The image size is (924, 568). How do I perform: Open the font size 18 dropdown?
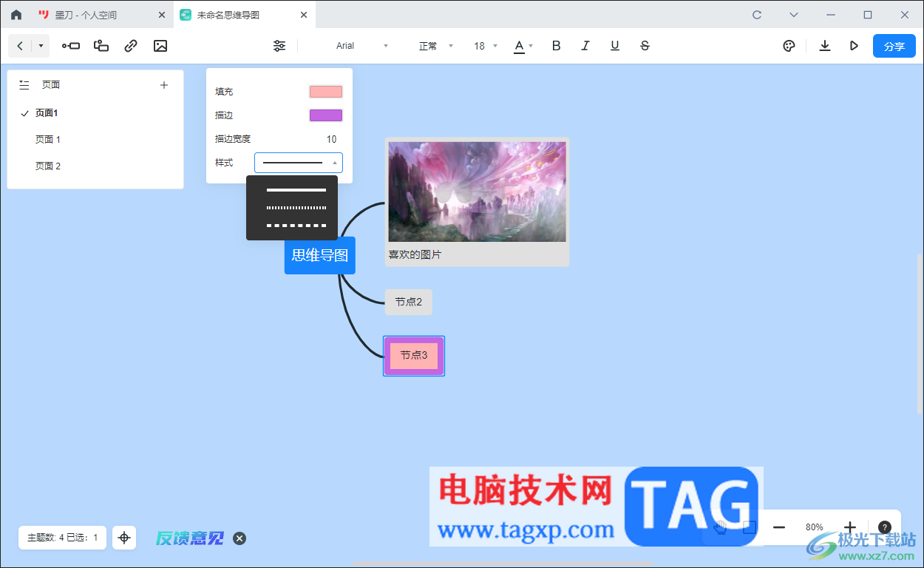(x=486, y=46)
